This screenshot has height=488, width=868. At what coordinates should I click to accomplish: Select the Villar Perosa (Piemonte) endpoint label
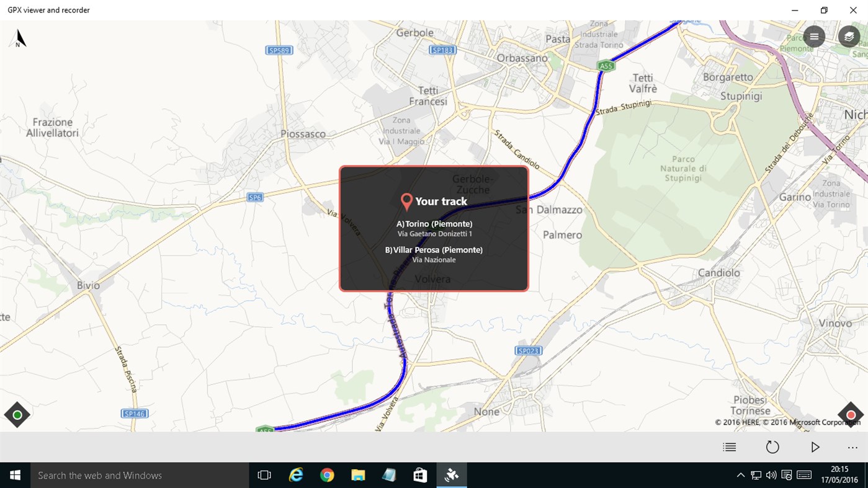pos(434,249)
